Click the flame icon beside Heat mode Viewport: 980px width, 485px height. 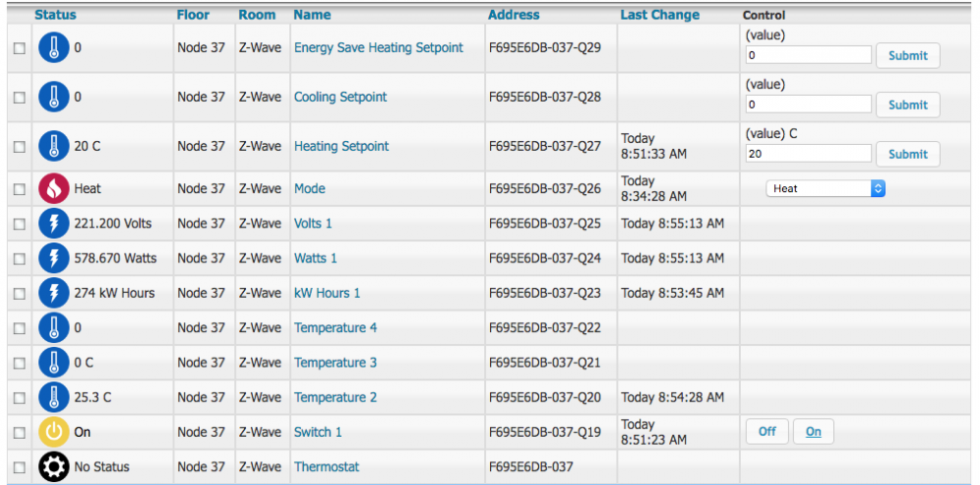54,188
